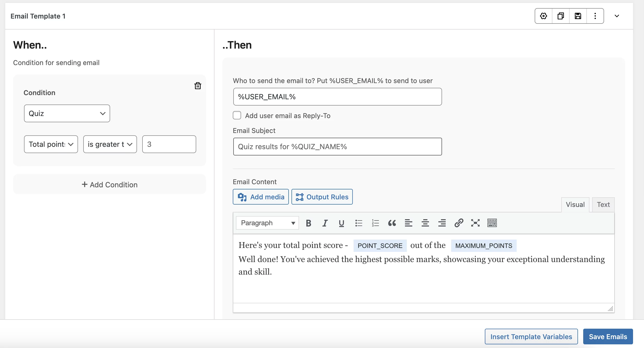Align text left
The height and width of the screenshot is (348, 644).
coord(409,223)
